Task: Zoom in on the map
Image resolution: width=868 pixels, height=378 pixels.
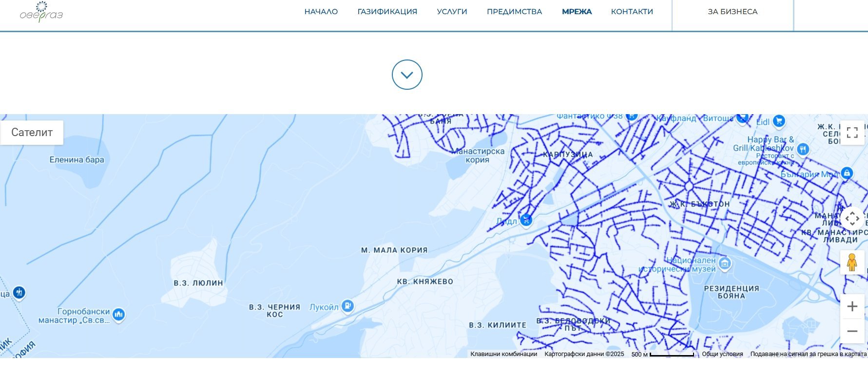Action: (852, 306)
